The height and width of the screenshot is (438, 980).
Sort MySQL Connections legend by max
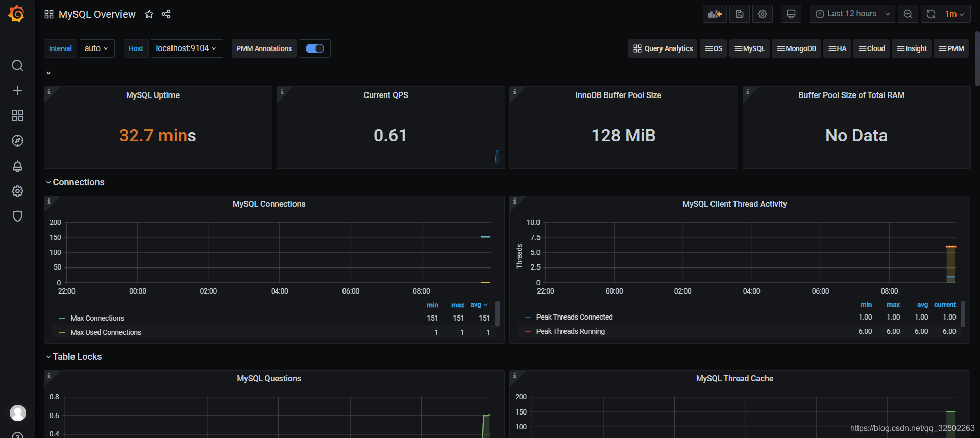458,305
